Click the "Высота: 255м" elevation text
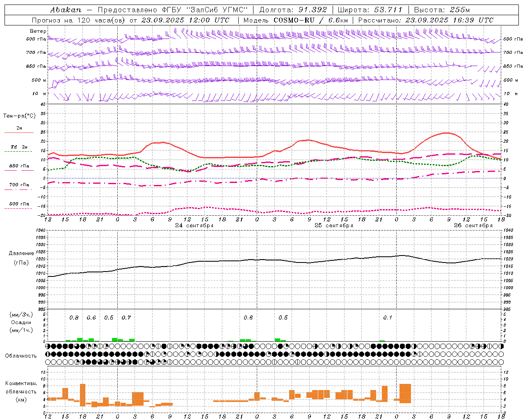This screenshot has width=525, height=420. coord(442,9)
